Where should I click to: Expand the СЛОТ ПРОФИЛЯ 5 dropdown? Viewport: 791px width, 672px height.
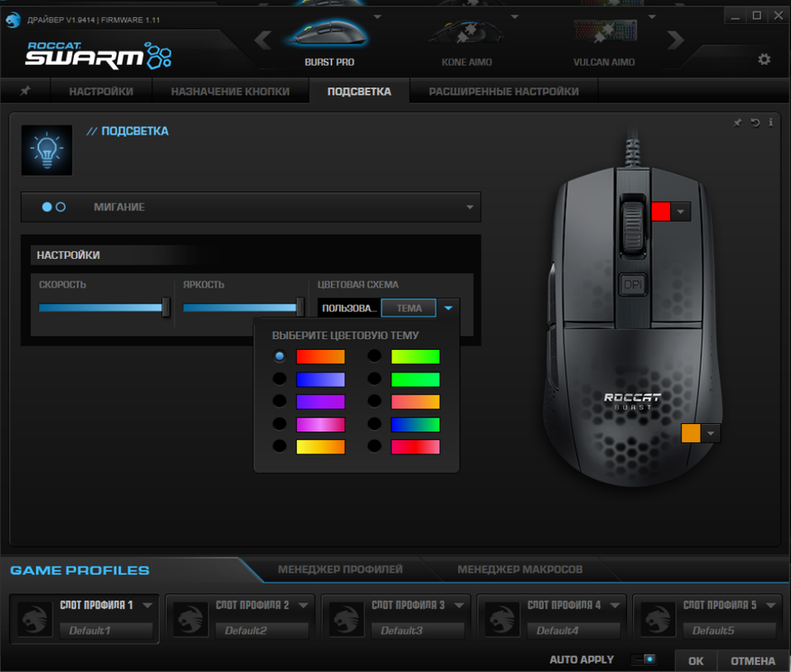tap(770, 605)
